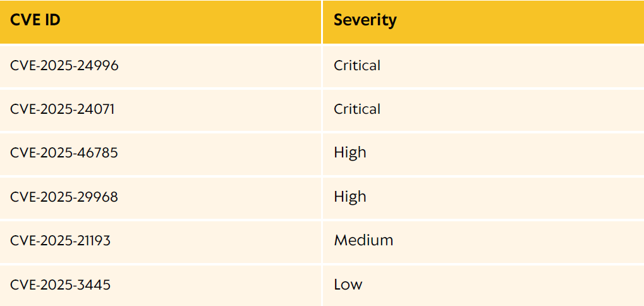Viewport: 644px width, 306px height.
Task: Click the Medium severity cell
Action: [363, 240]
